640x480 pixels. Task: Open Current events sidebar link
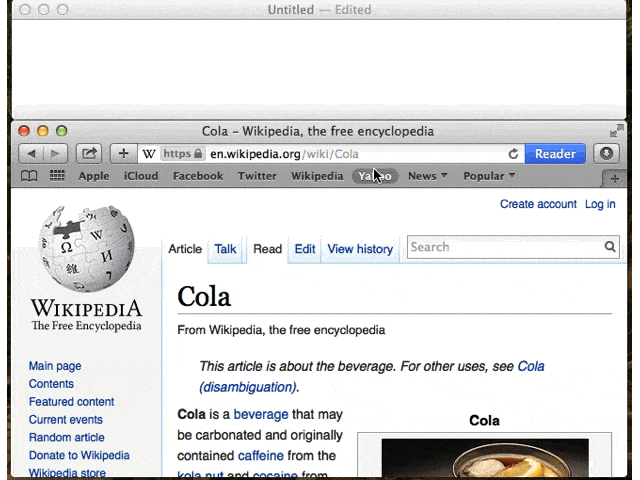click(66, 420)
